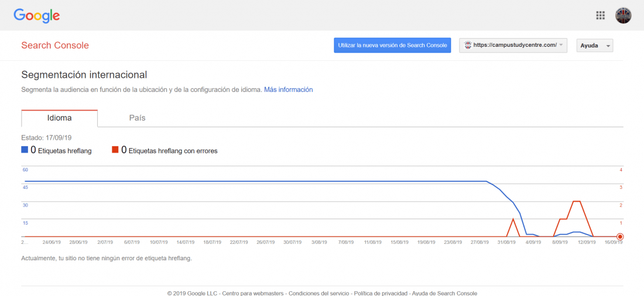Click the Google logo

pyautogui.click(x=36, y=16)
